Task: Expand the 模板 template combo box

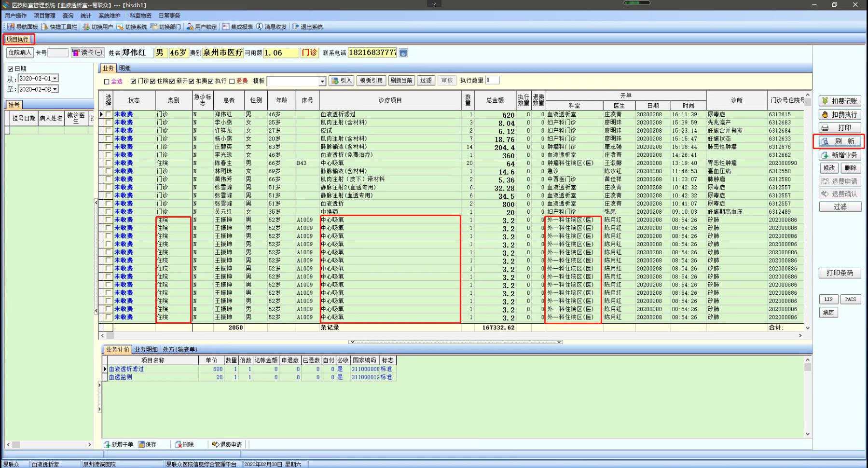Action: click(x=322, y=82)
